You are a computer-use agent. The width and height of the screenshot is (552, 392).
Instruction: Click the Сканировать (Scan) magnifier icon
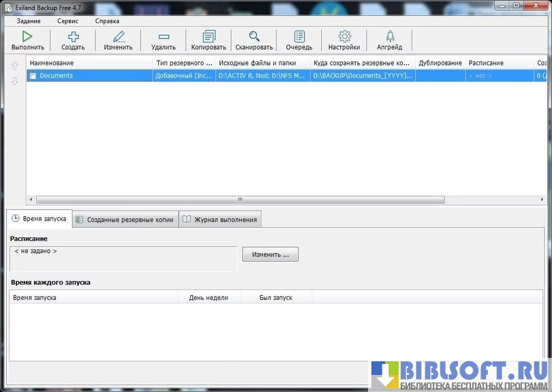[254, 37]
